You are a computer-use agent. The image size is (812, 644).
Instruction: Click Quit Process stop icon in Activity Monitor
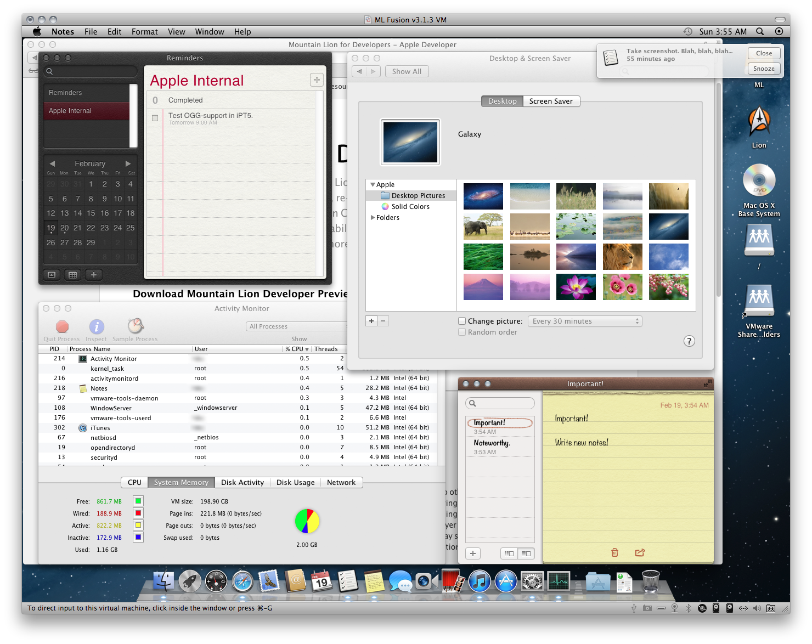pos(62,327)
